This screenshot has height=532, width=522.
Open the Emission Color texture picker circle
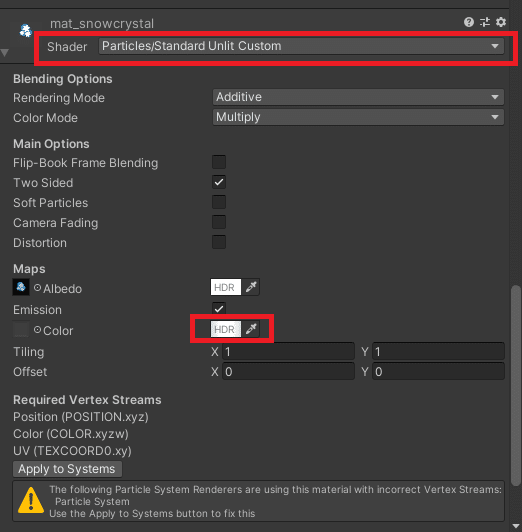pyautogui.click(x=37, y=330)
